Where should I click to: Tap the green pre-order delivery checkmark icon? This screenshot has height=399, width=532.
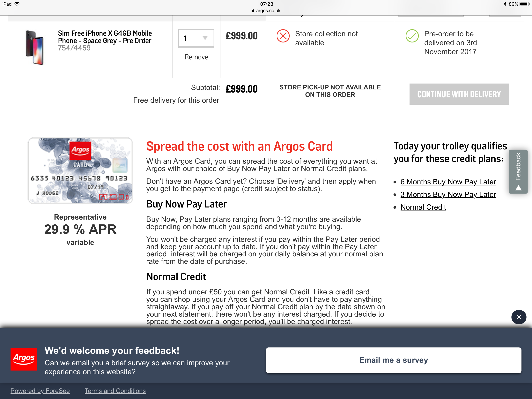click(412, 36)
